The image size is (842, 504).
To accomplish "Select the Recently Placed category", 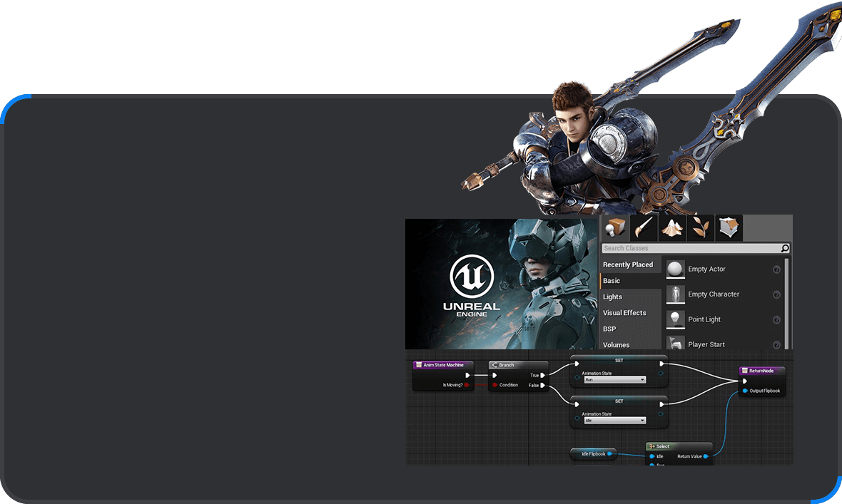I will [x=628, y=264].
